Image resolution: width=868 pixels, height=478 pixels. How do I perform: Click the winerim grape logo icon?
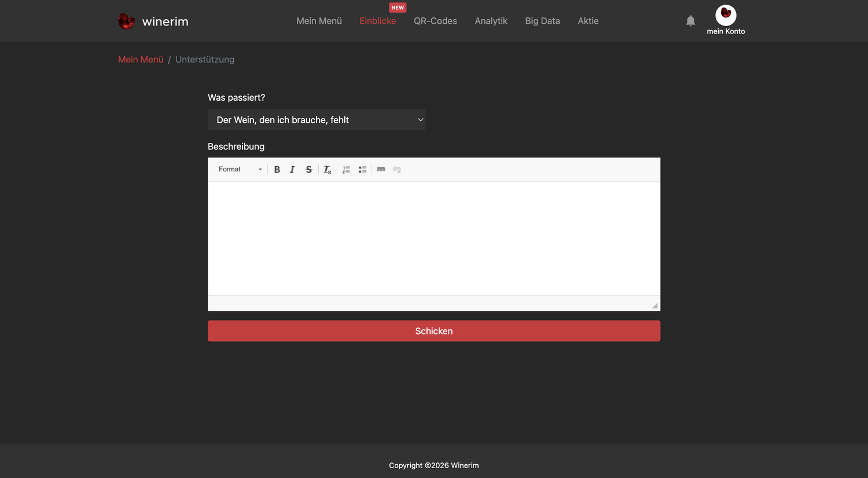(x=126, y=21)
